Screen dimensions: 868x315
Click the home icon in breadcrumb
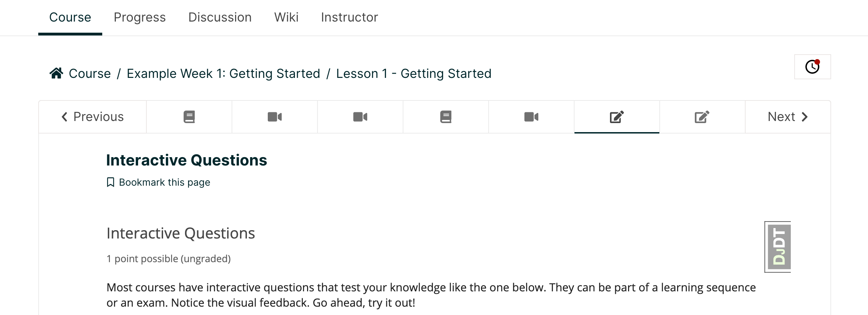tap(56, 73)
